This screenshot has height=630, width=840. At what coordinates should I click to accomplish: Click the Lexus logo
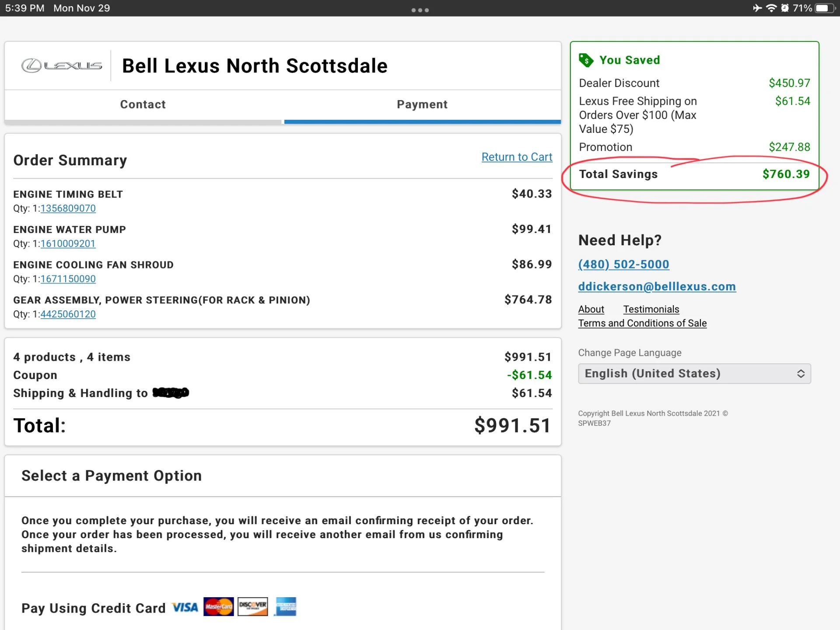(x=62, y=66)
